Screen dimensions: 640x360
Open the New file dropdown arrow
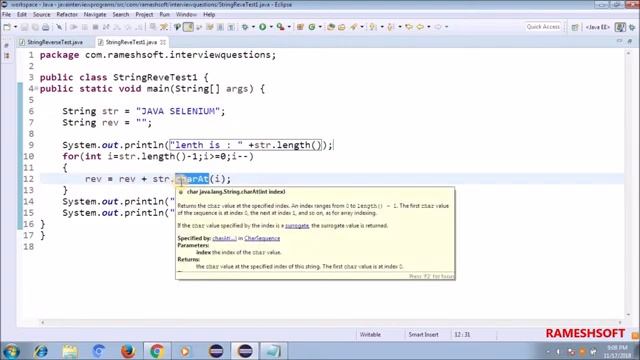pos(15,27)
